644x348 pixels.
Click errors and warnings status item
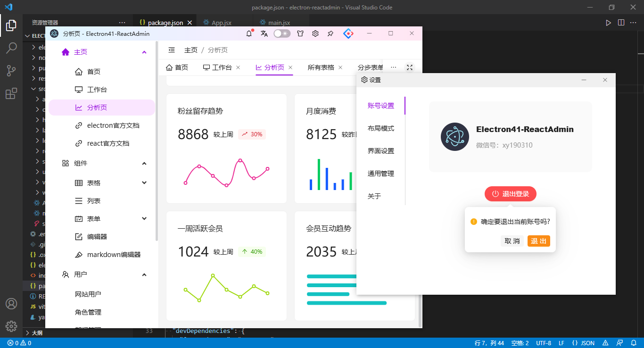click(19, 343)
